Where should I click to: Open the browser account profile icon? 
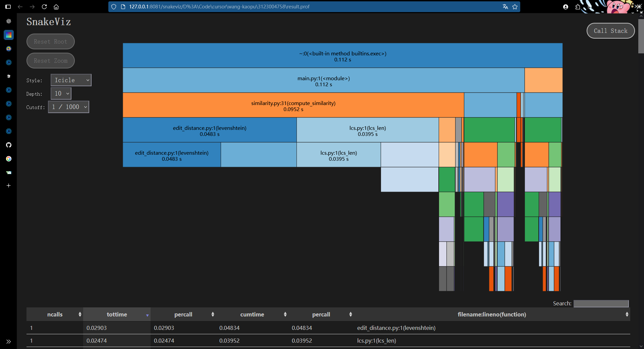click(x=566, y=7)
